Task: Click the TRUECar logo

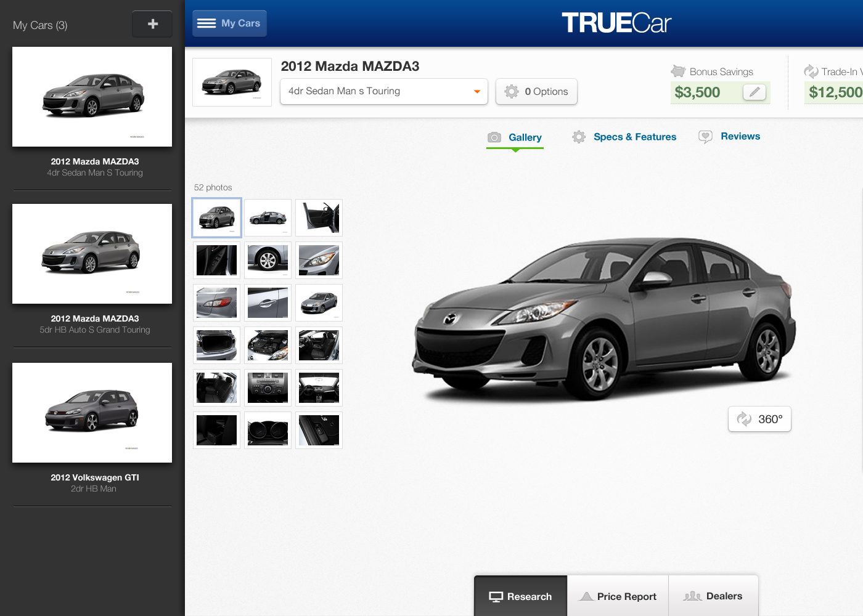Action: 615,22
